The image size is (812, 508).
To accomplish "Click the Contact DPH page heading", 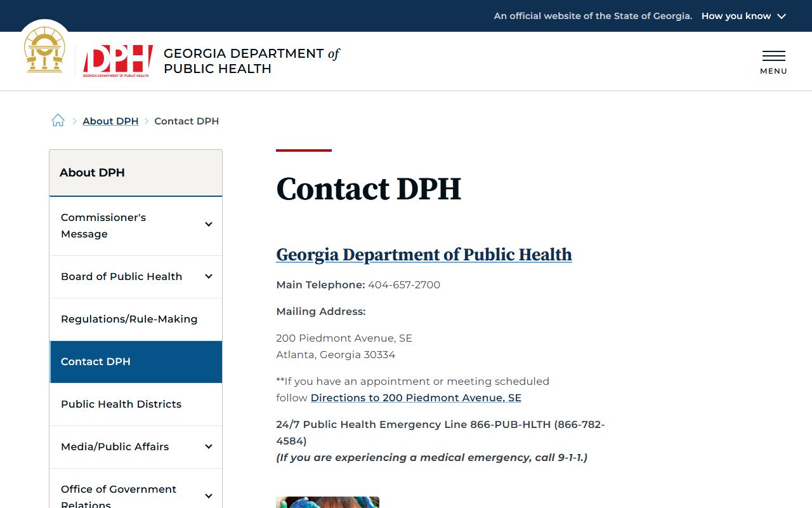I will [369, 189].
